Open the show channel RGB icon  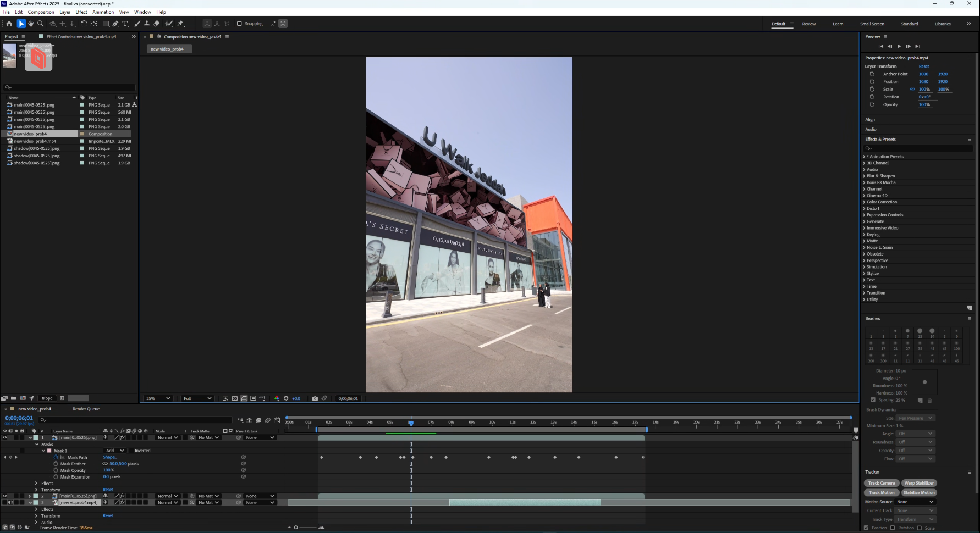[x=277, y=398]
